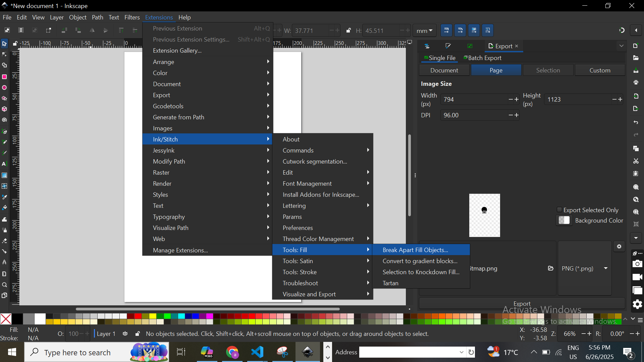Screen dimensions: 644x362
Task: Click the Custom export area button
Action: pyautogui.click(x=600, y=70)
